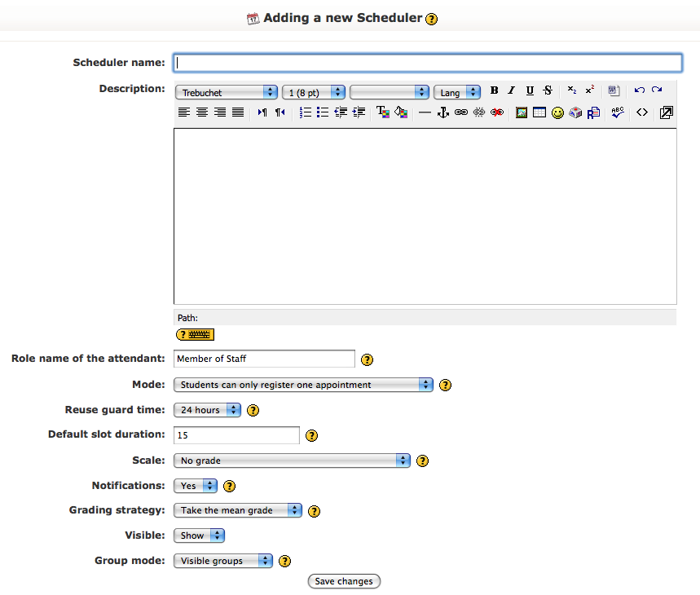Apply italic formatting in description editor
The width and height of the screenshot is (700, 595).
[512, 90]
